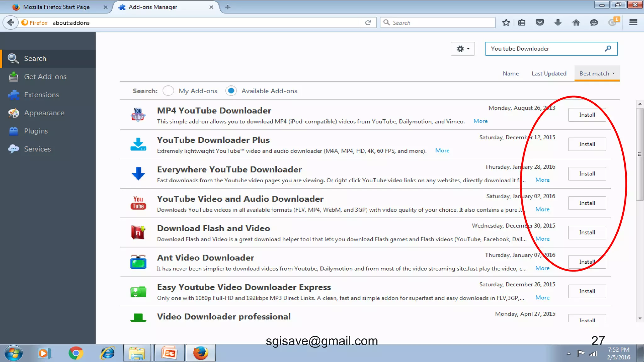
Task: Click the bookmark star icon
Action: 506,23
